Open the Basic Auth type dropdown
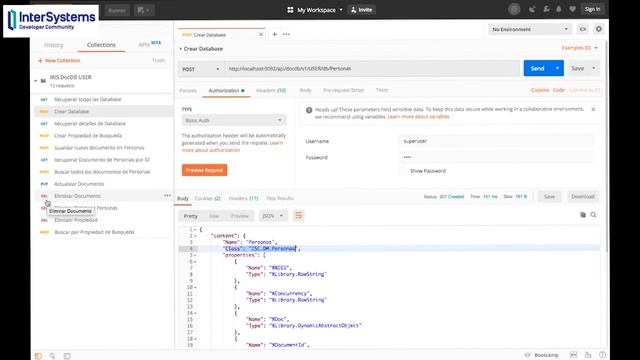The height and width of the screenshot is (360, 640). tap(234, 120)
